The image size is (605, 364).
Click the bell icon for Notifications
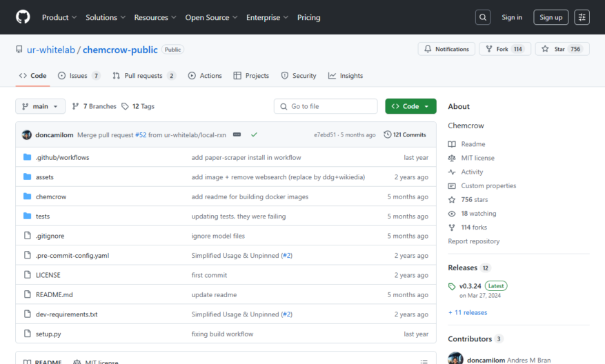(x=428, y=49)
